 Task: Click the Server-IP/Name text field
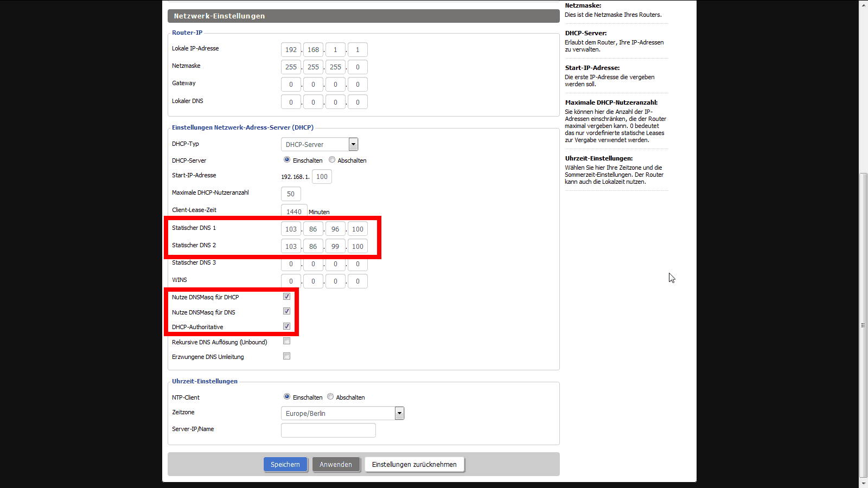pos(328,431)
